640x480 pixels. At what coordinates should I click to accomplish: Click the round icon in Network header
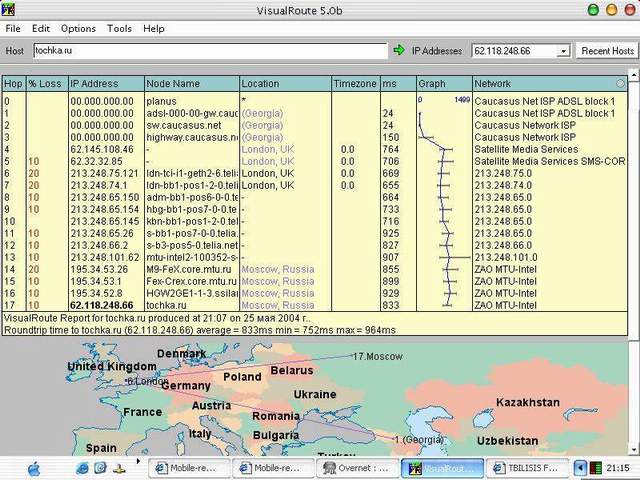(x=620, y=84)
